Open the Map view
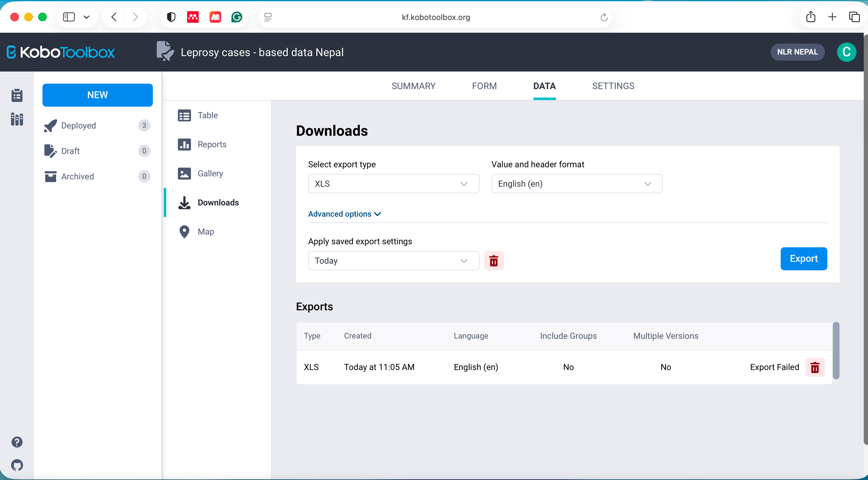The height and width of the screenshot is (480, 868). tap(206, 232)
